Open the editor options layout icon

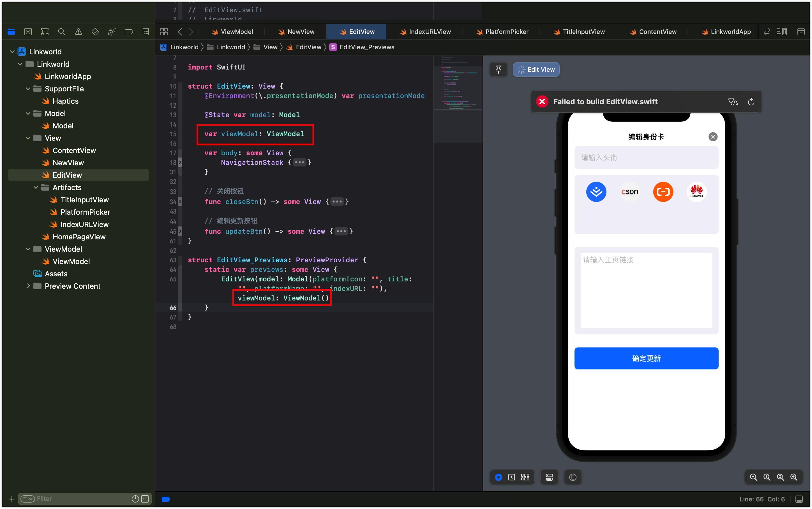point(782,32)
